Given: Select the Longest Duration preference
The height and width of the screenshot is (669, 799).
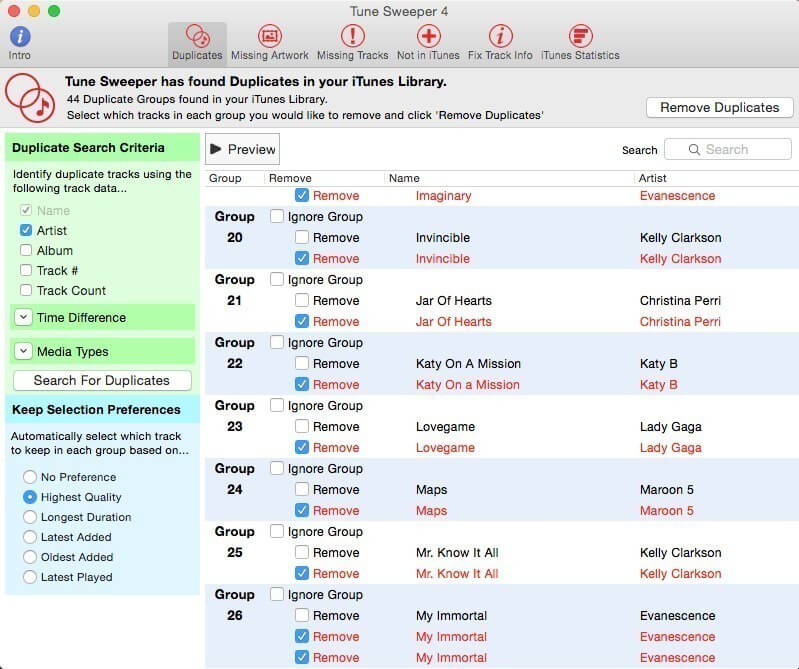Looking at the screenshot, I should click(30, 517).
